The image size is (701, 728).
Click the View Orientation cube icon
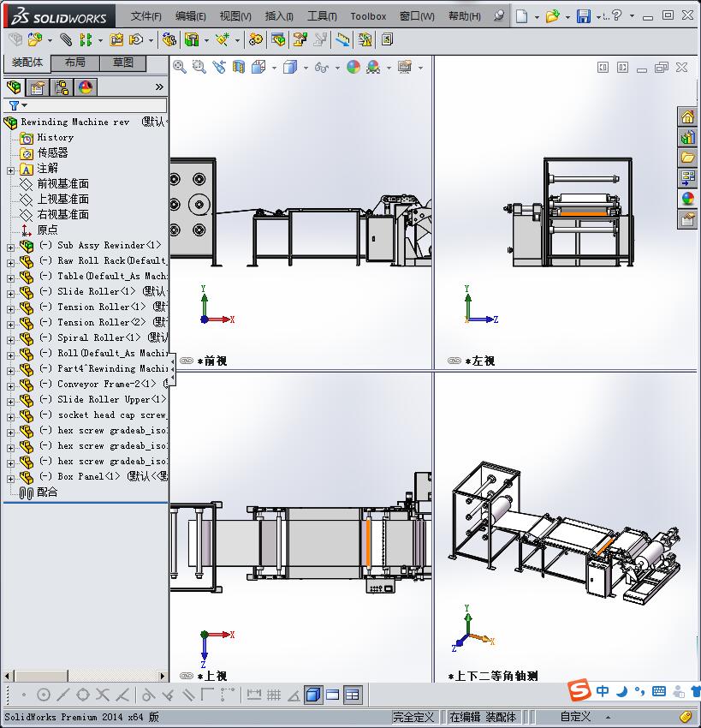[258, 68]
